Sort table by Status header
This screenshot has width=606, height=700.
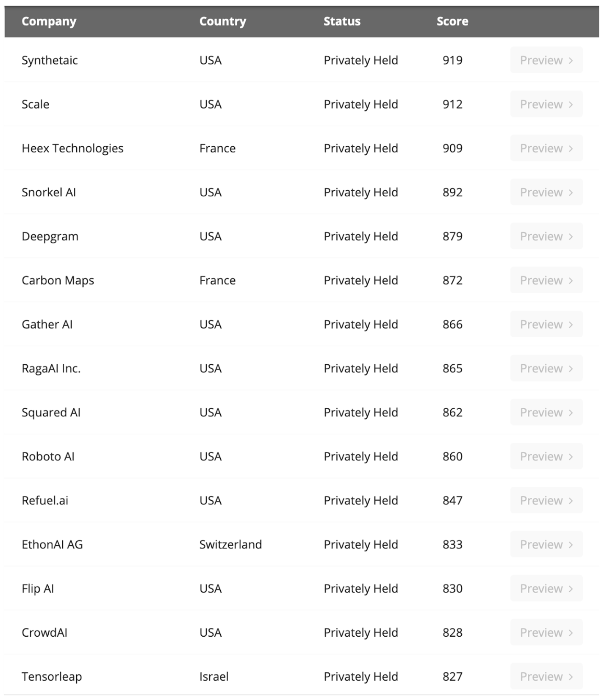click(x=342, y=21)
